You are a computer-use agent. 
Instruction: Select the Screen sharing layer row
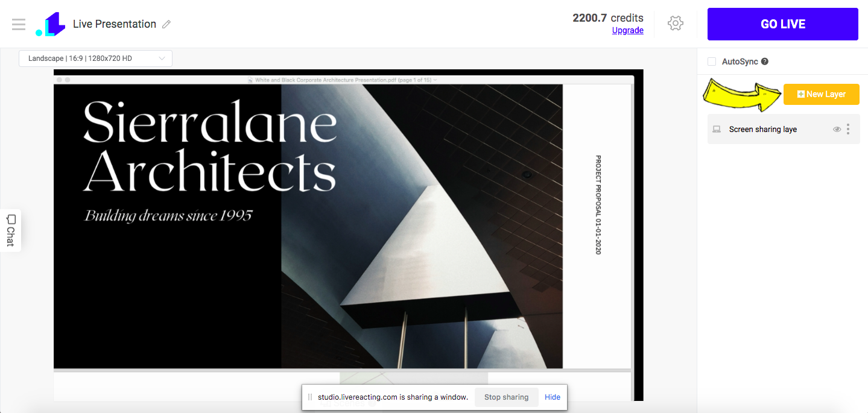pos(784,129)
